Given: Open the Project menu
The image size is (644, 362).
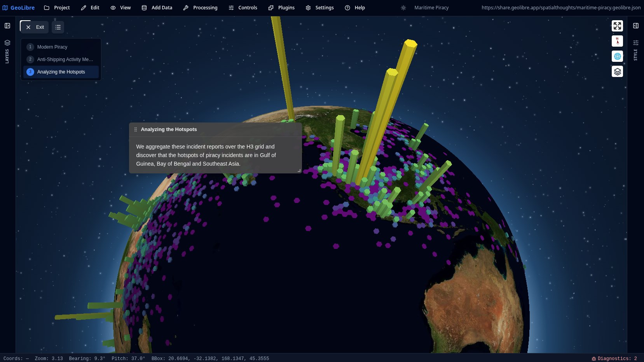Looking at the screenshot, I should [x=57, y=8].
